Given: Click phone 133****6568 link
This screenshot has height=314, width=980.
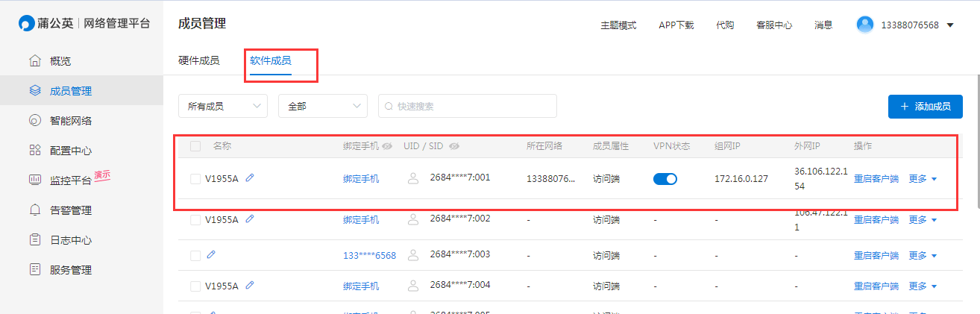Looking at the screenshot, I should (370, 255).
